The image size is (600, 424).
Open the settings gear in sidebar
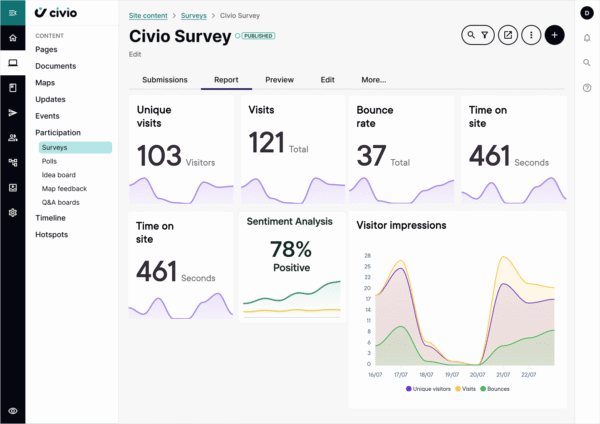[13, 212]
